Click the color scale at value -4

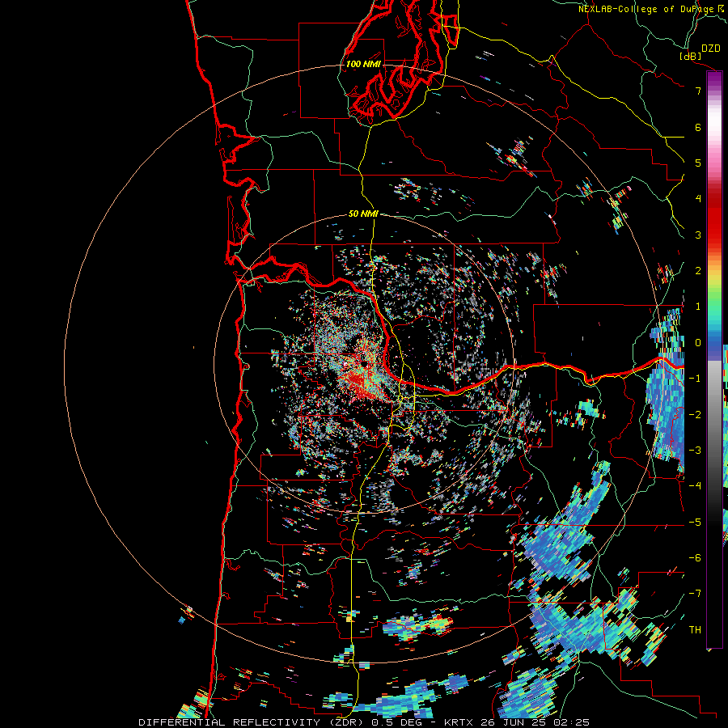[714, 486]
